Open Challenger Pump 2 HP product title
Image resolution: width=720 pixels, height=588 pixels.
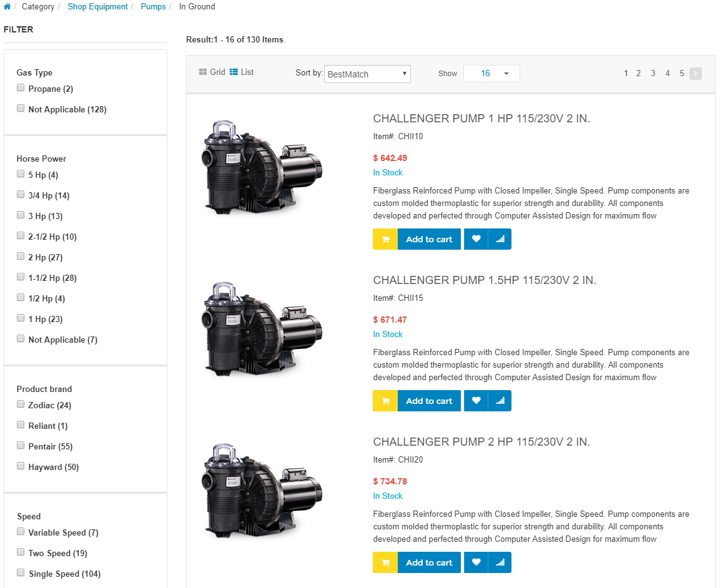click(481, 441)
